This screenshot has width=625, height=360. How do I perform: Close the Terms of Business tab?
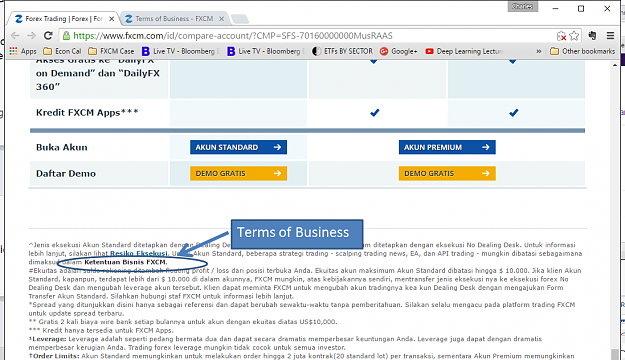point(222,19)
